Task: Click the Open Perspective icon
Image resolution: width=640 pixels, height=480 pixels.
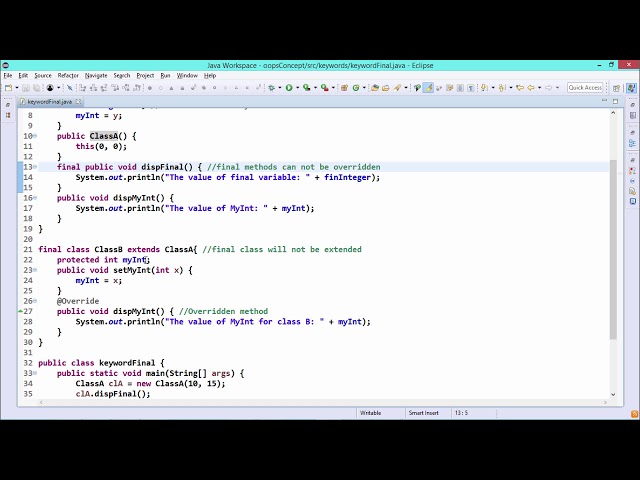Action: click(616, 88)
